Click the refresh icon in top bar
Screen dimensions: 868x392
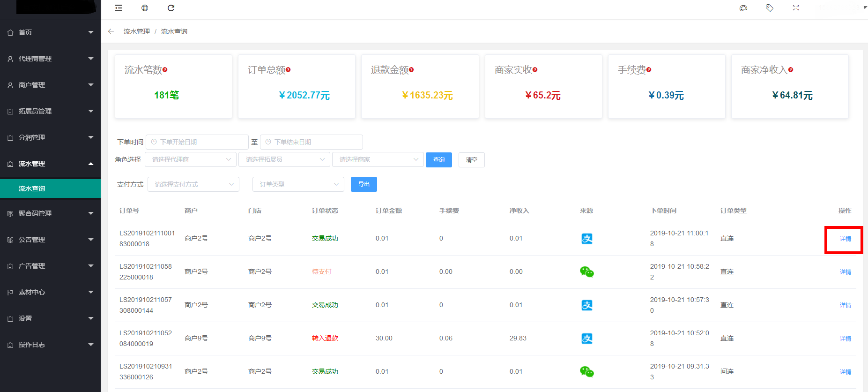coord(171,8)
